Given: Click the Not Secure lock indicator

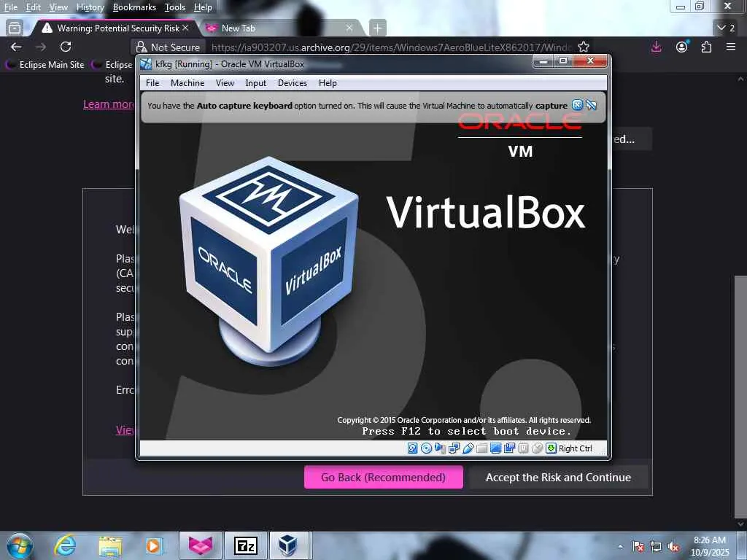Looking at the screenshot, I should (x=168, y=47).
